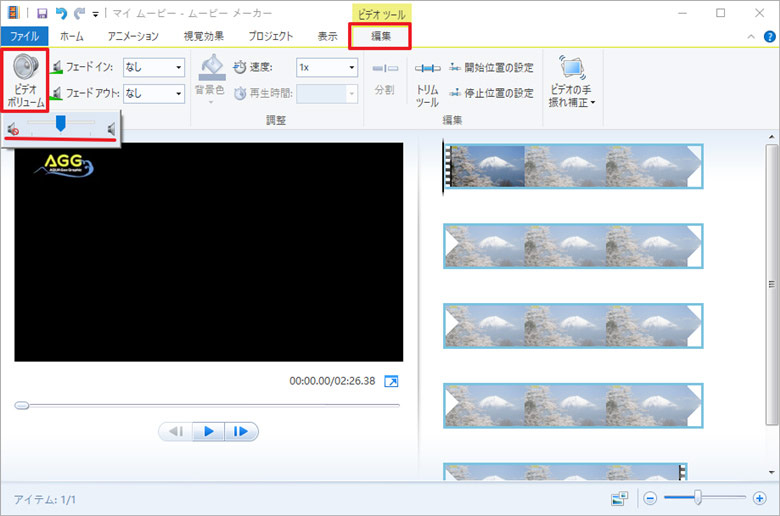Open the アニメーション tab
The width and height of the screenshot is (780, 516).
tap(133, 36)
